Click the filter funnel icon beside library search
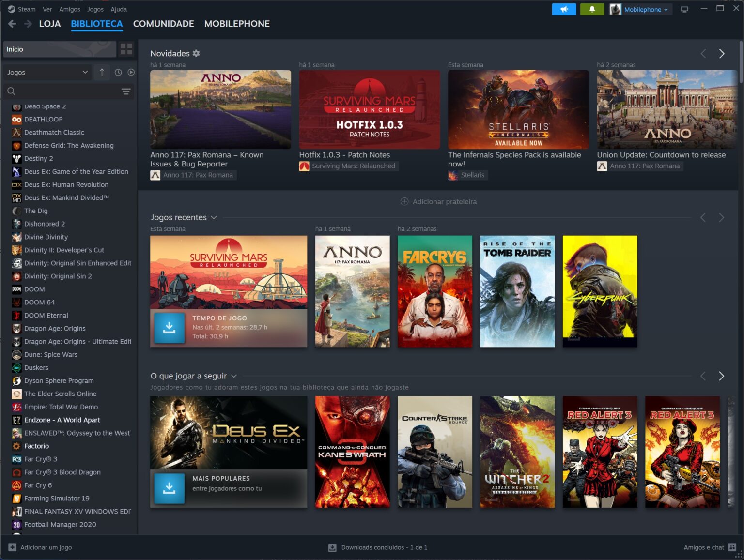Image resolution: width=744 pixels, height=560 pixels. point(126,91)
